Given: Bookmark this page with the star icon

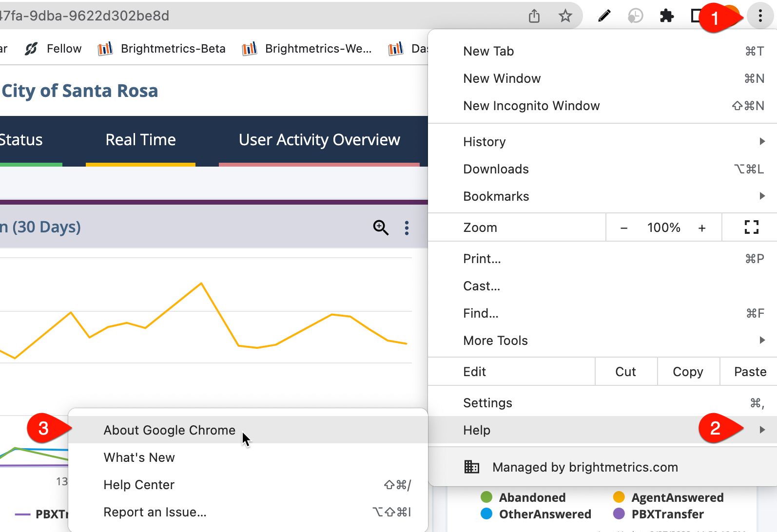Looking at the screenshot, I should [565, 16].
